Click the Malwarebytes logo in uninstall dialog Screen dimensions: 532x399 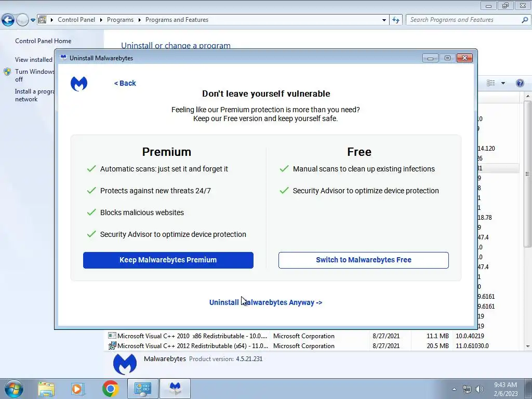(x=79, y=84)
